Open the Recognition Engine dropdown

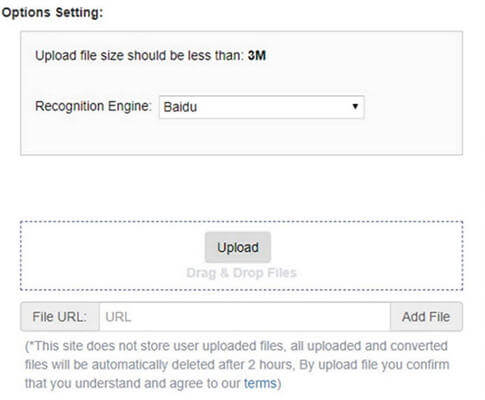[261, 107]
